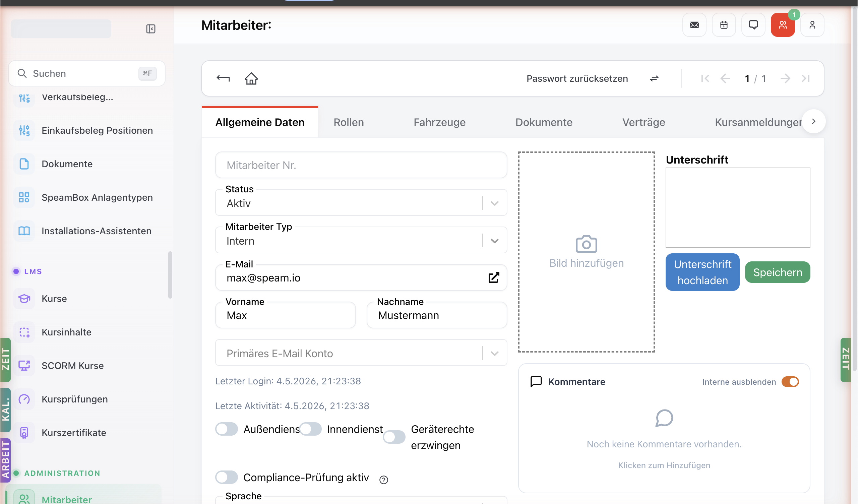Go back using the return arrow
The image size is (858, 504).
pos(223,78)
